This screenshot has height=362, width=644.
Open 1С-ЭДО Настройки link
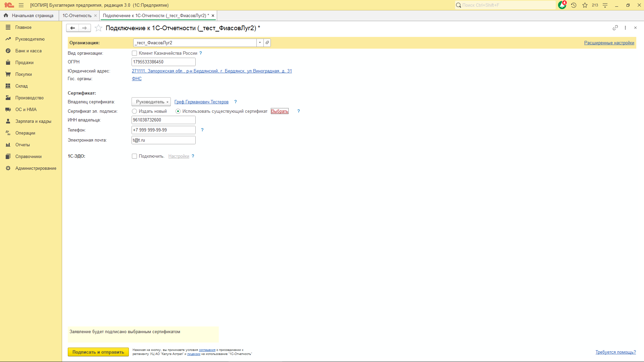[x=179, y=156]
